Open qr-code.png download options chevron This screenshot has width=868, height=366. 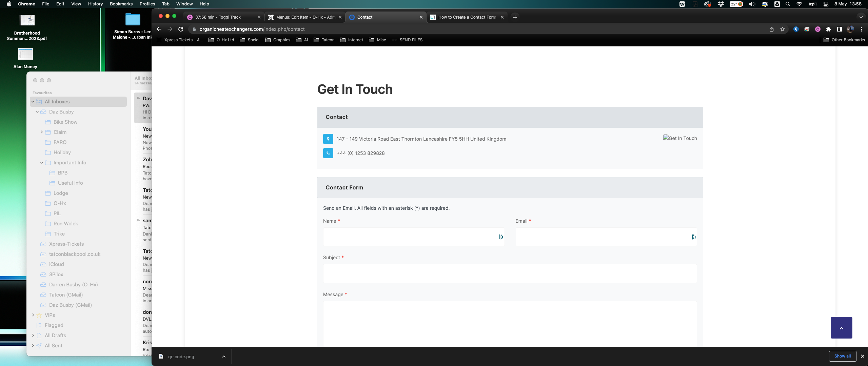224,357
